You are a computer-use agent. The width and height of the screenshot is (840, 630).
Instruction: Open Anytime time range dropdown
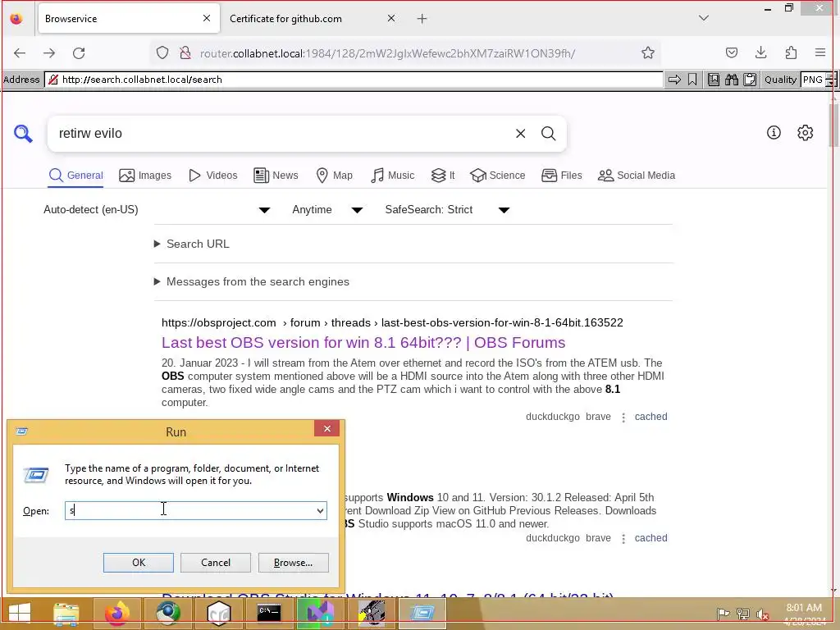[x=327, y=210]
